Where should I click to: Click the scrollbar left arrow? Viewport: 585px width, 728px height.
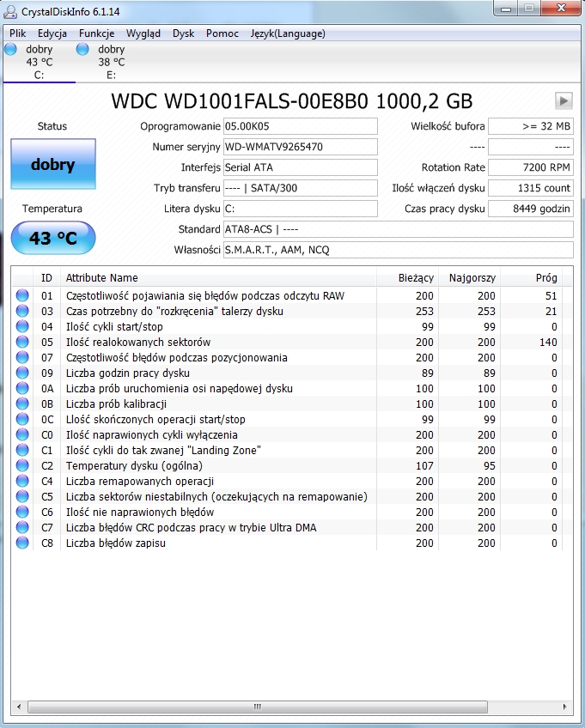click(x=19, y=707)
